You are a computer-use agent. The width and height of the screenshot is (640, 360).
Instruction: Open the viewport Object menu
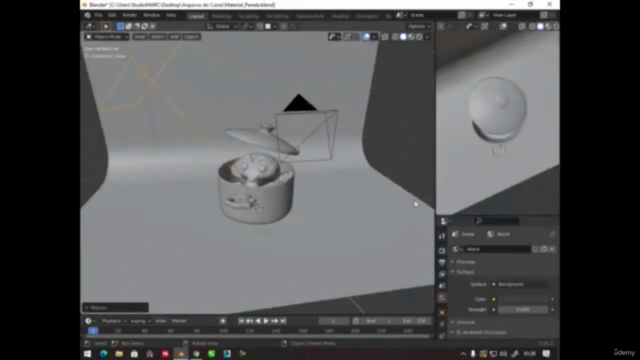191,37
